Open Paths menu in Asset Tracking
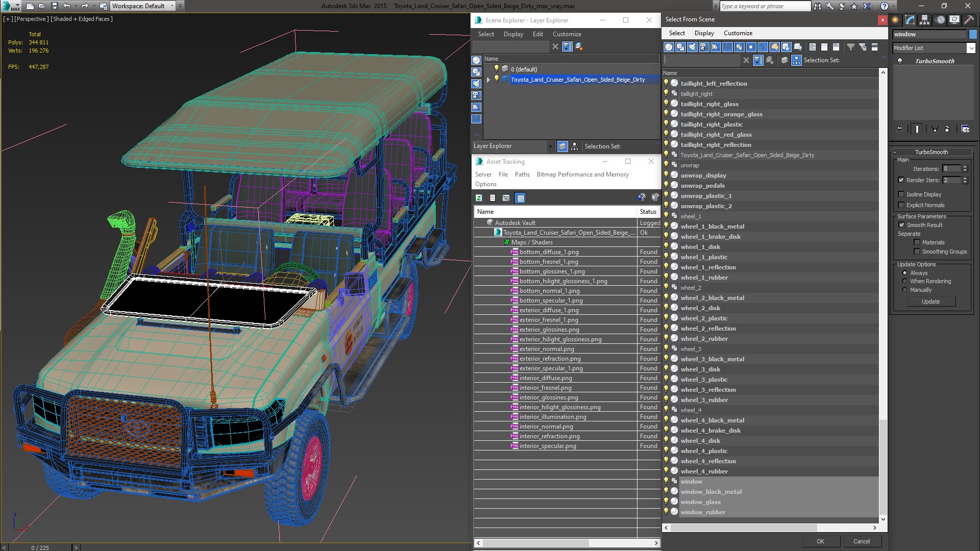 pyautogui.click(x=522, y=174)
